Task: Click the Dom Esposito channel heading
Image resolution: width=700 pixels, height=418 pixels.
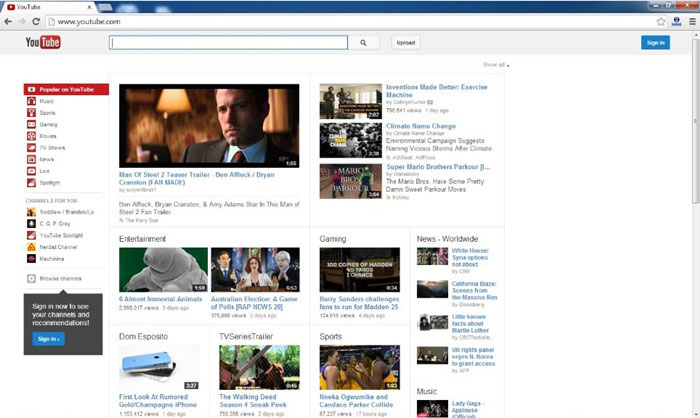Action: [143, 336]
